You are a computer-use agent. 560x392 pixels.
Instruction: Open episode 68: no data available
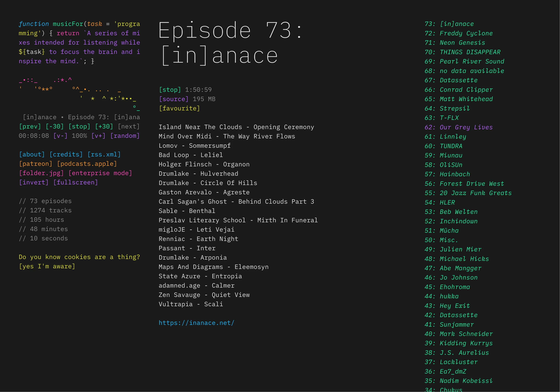point(464,71)
